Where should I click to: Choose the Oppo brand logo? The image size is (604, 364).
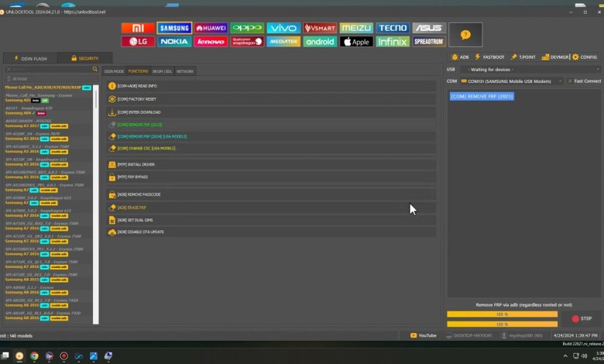[x=247, y=28]
